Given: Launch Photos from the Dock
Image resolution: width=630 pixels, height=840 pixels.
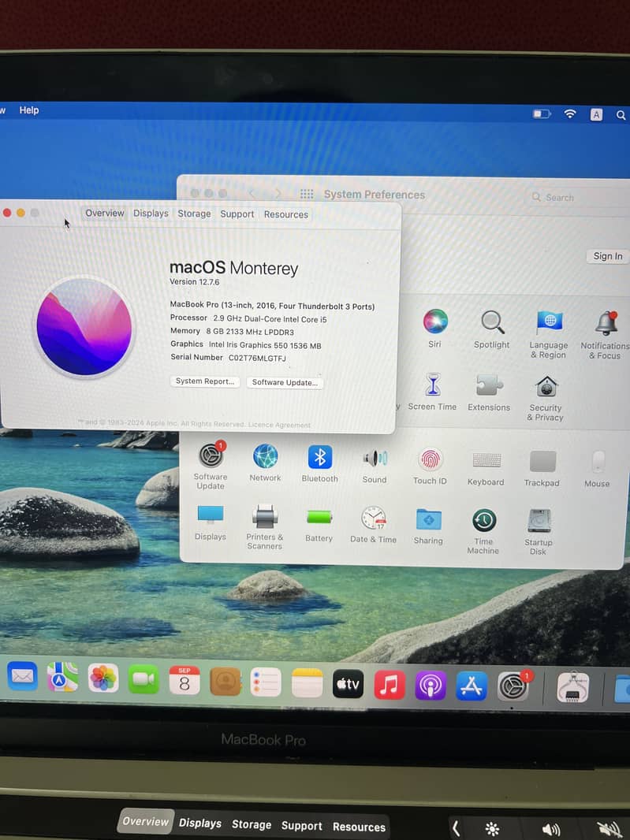Looking at the screenshot, I should [103, 678].
